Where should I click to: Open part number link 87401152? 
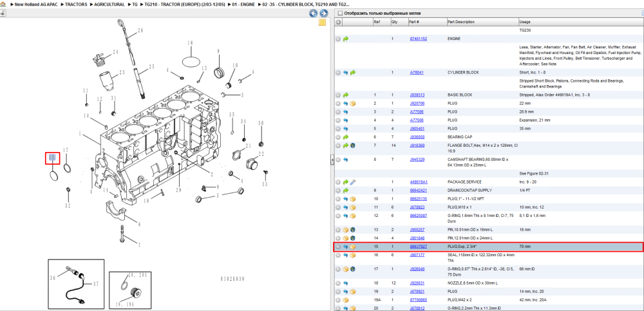point(419,39)
